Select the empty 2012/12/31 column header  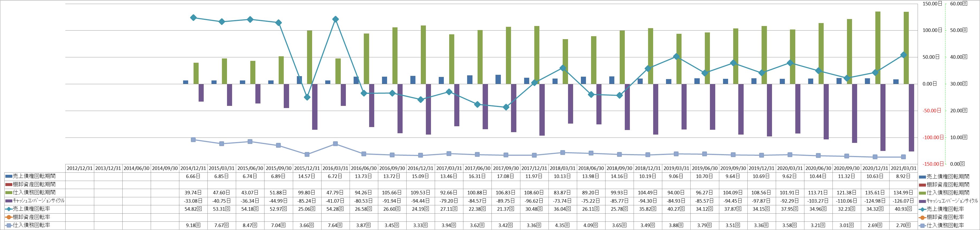tap(80, 168)
